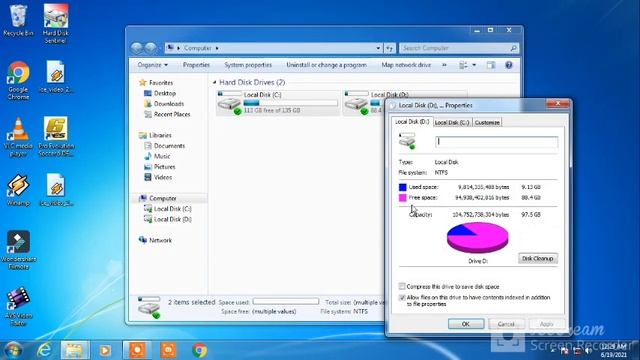Select Local Disk (C:) in navigation pane
Viewport: 640px width, 360px height.
point(172,209)
